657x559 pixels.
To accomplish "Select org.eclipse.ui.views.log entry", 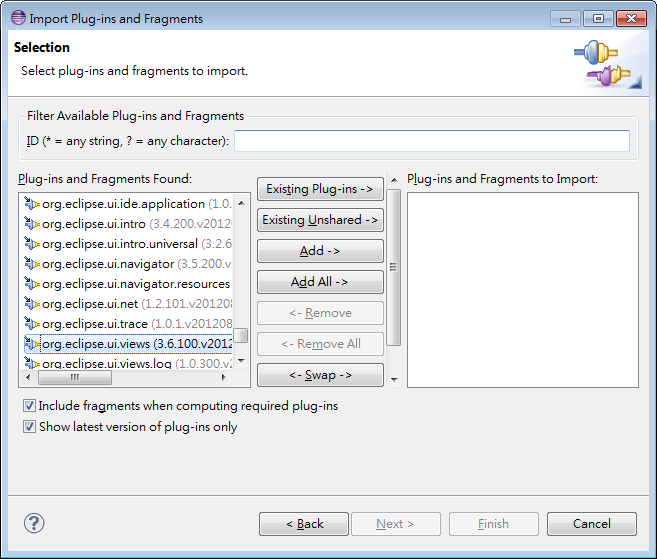I will [128, 363].
